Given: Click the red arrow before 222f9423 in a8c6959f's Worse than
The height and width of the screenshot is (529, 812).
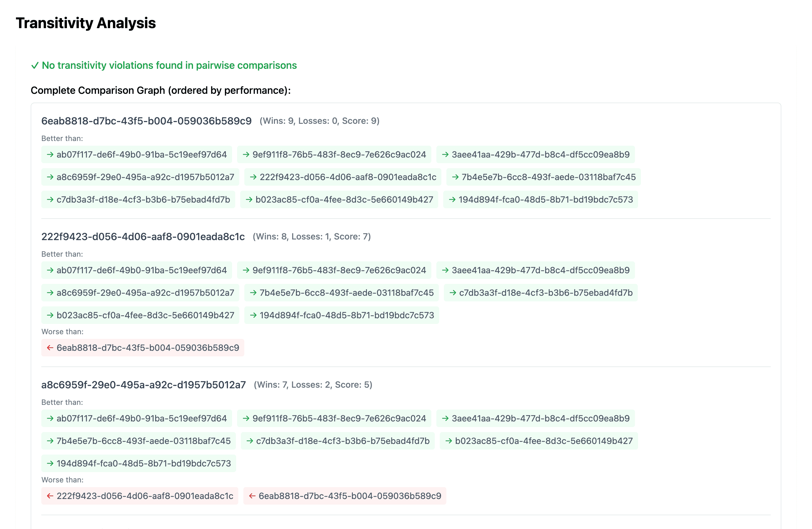Looking at the screenshot, I should pos(50,496).
